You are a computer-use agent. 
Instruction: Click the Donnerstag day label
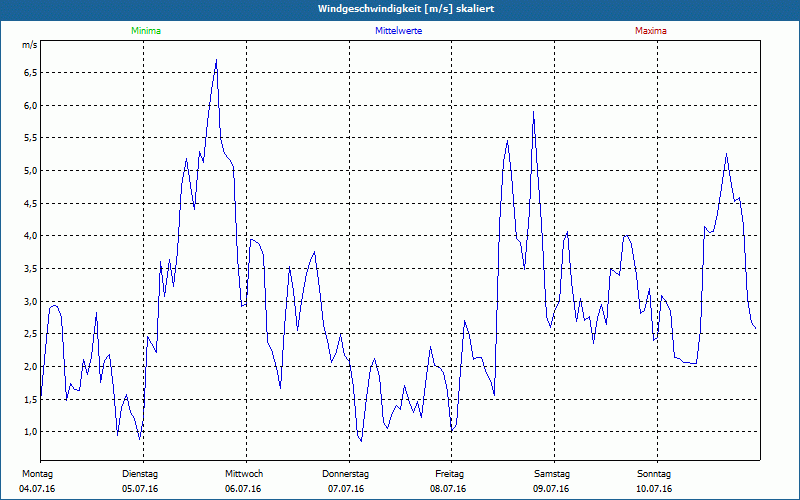click(x=345, y=474)
